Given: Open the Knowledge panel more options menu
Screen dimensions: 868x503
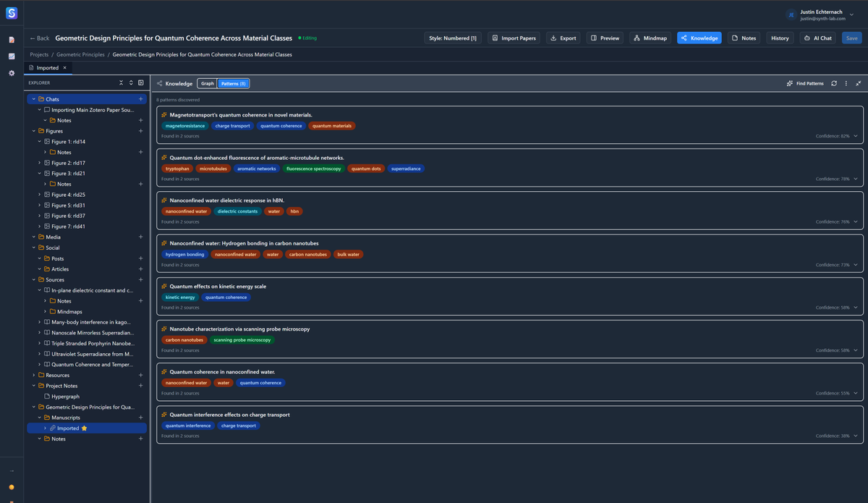Looking at the screenshot, I should click(x=846, y=83).
